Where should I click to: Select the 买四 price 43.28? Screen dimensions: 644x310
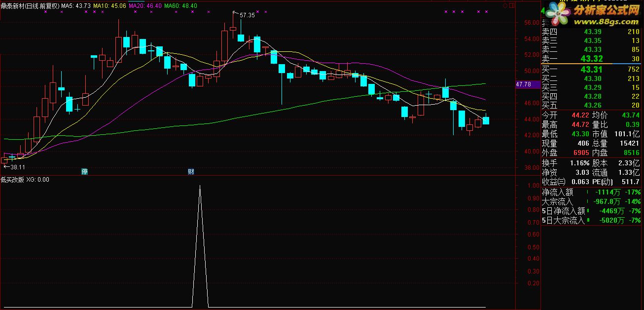coord(593,96)
